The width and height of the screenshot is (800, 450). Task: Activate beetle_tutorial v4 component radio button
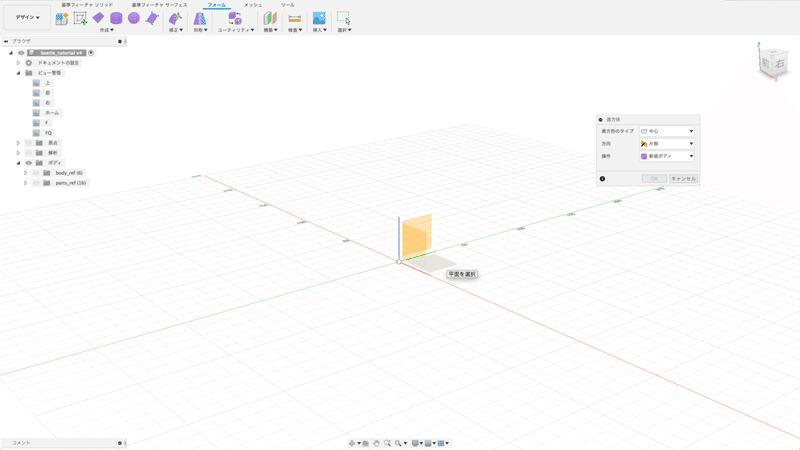(x=91, y=53)
